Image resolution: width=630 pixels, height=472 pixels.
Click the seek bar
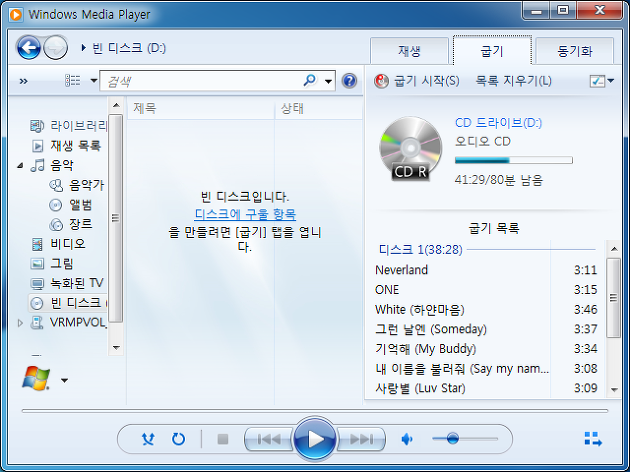tap(315, 411)
